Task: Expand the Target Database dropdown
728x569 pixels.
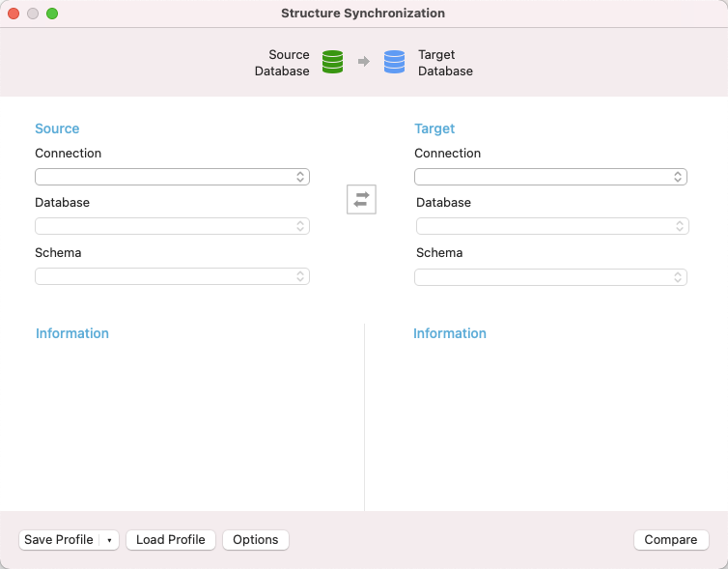Action: 552,226
